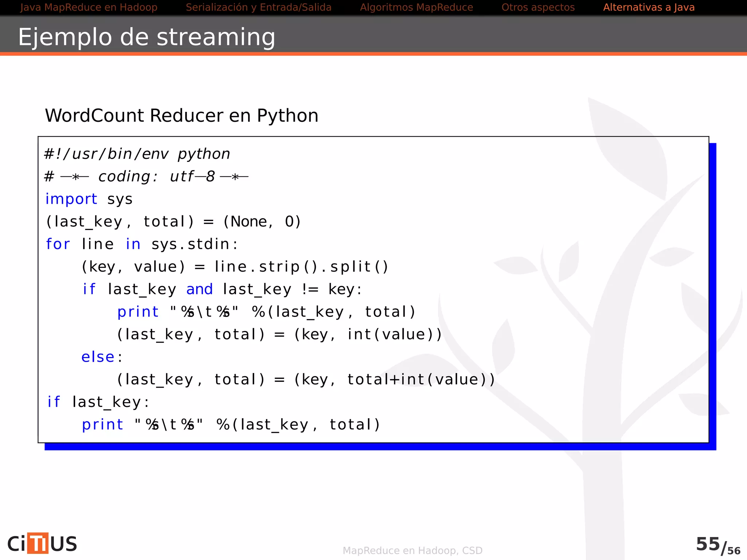Click the slide number 55/56
Viewport: 747px width, 560px height.
point(718,545)
